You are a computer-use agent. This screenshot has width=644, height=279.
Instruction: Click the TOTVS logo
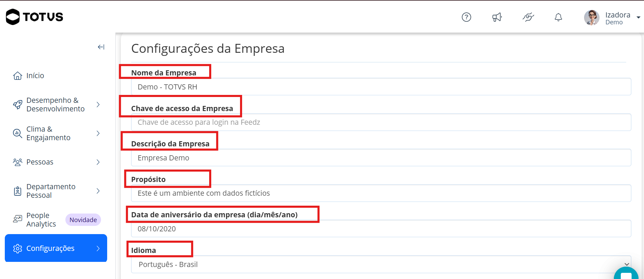35,17
